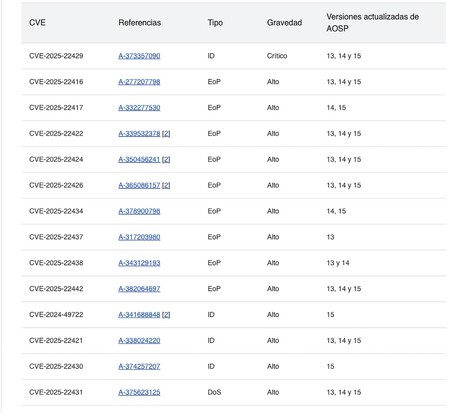Select the 13, 14 y 15 versions of CVE-2025-22442
Viewport: 450px width, 413px height.
point(344,289)
